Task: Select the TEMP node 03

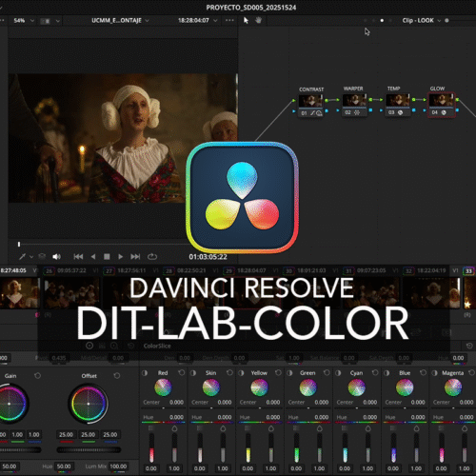Action: pyautogui.click(x=398, y=105)
